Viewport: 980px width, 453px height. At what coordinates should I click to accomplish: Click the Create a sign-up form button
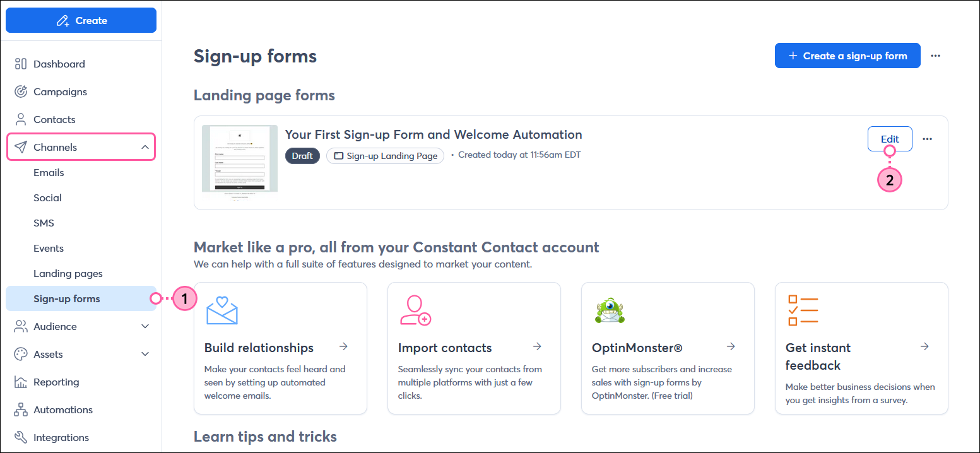click(x=847, y=56)
